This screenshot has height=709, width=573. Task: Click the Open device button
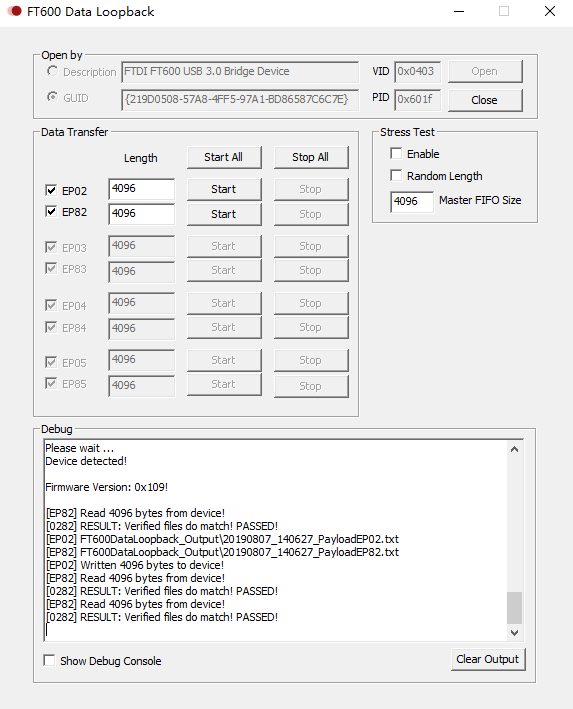coord(485,71)
